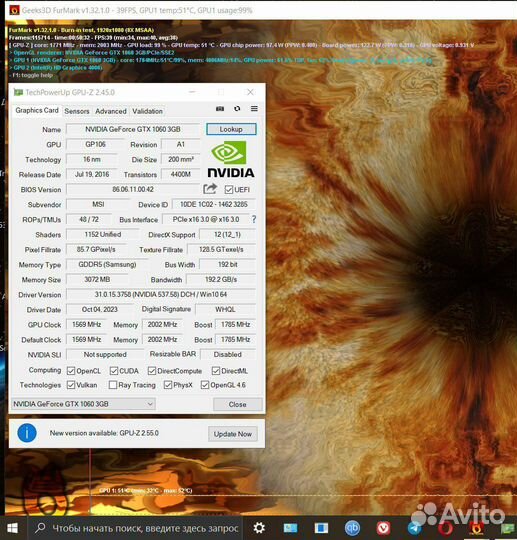Click the Update Now button
This screenshot has height=540, width=517.
[233, 434]
